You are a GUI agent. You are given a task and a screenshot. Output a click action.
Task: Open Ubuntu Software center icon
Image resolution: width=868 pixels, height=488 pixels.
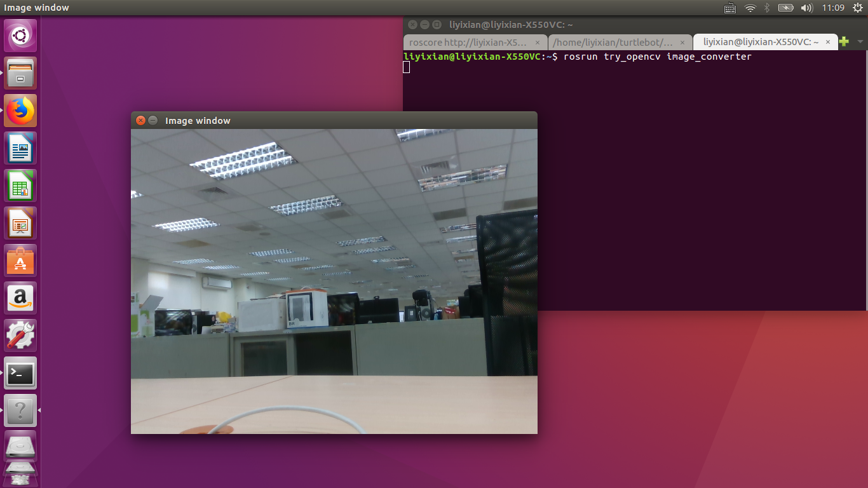[x=20, y=261]
